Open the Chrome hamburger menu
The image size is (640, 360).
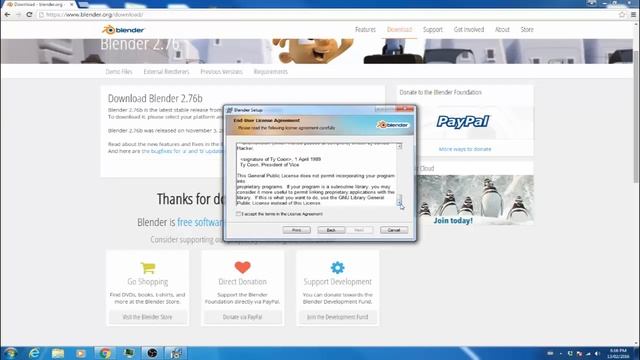tap(633, 14)
